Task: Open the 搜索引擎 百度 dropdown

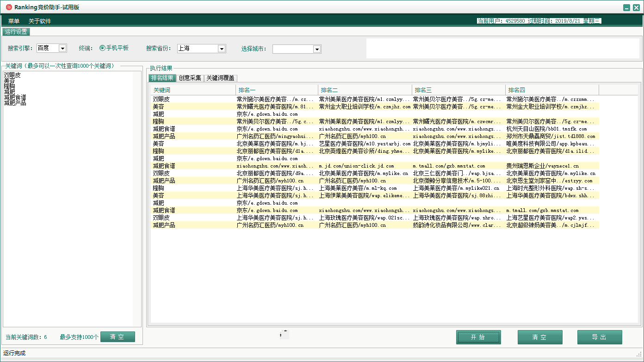Action: point(62,48)
